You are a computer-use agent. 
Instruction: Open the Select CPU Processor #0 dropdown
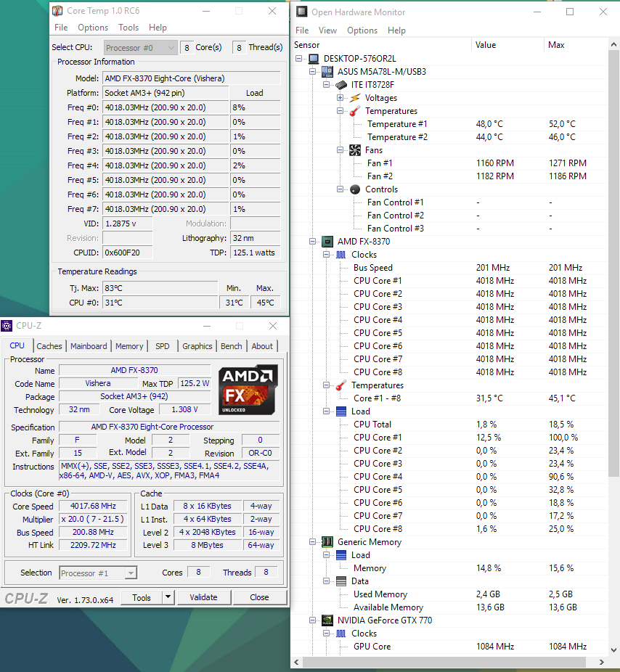pyautogui.click(x=141, y=48)
